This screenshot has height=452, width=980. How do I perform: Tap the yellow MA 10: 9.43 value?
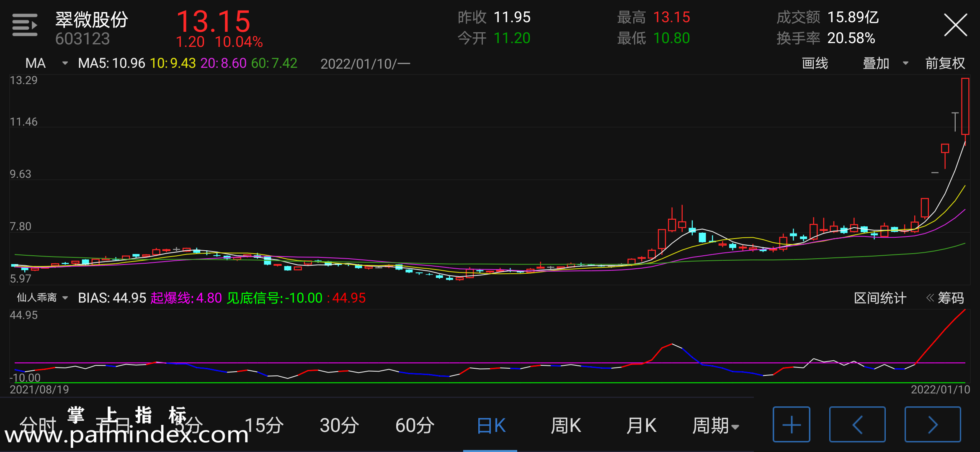(x=173, y=63)
